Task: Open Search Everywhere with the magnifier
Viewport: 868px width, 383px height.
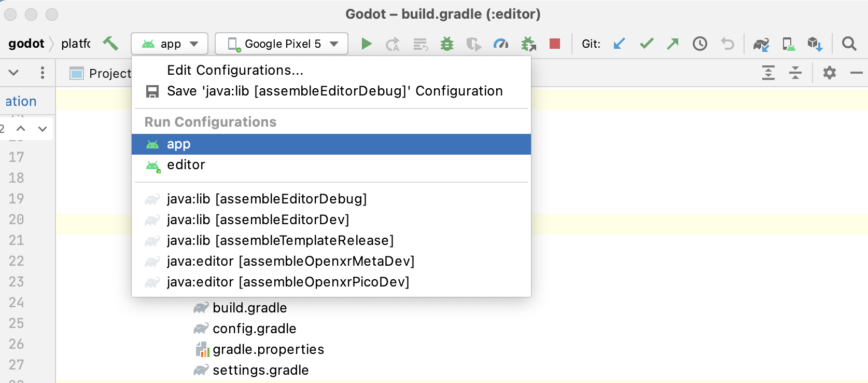Action: point(849,44)
